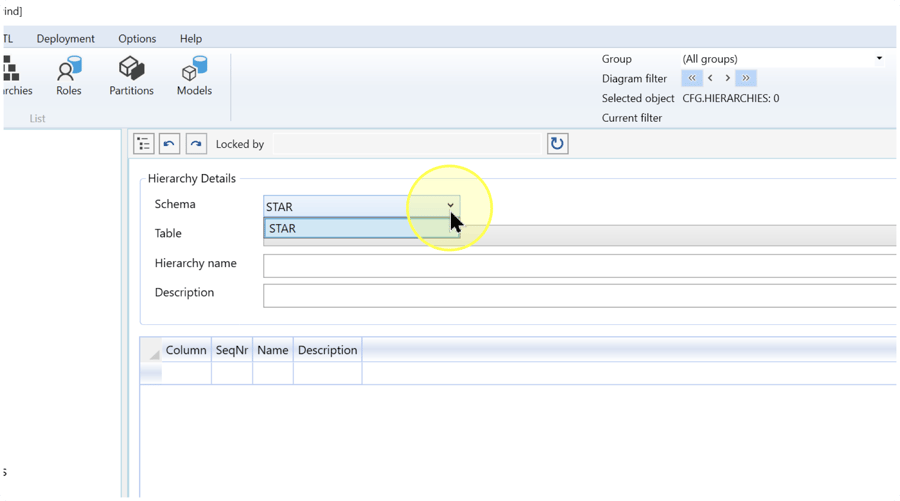Screen dimensions: 900x501
Task: Click the Locked by field
Action: coord(408,144)
